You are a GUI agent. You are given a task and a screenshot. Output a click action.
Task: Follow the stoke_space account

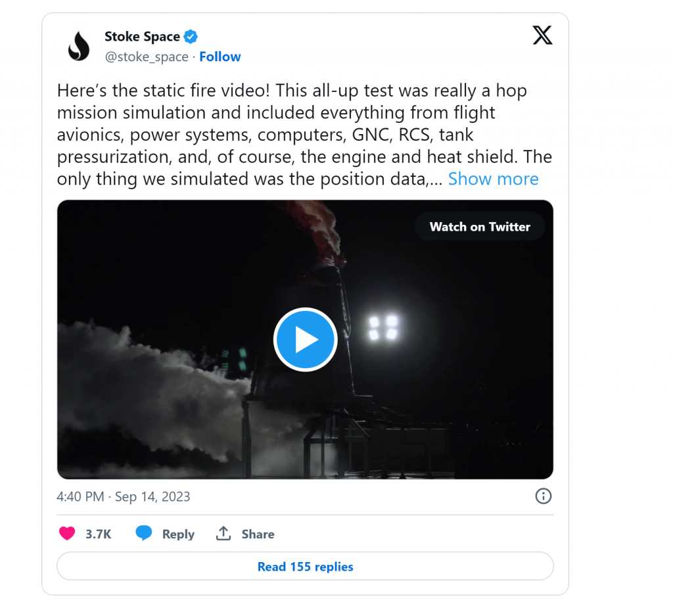pyautogui.click(x=220, y=57)
